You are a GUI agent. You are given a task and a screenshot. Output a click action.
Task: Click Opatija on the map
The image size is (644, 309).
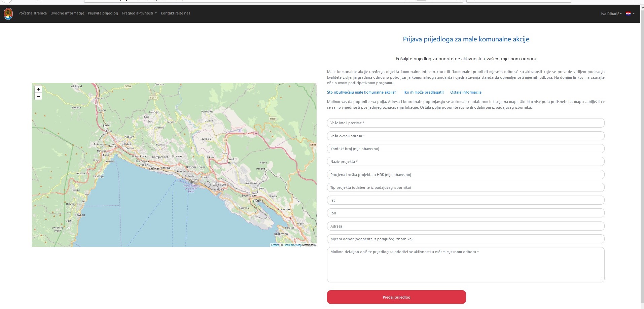pos(99,176)
